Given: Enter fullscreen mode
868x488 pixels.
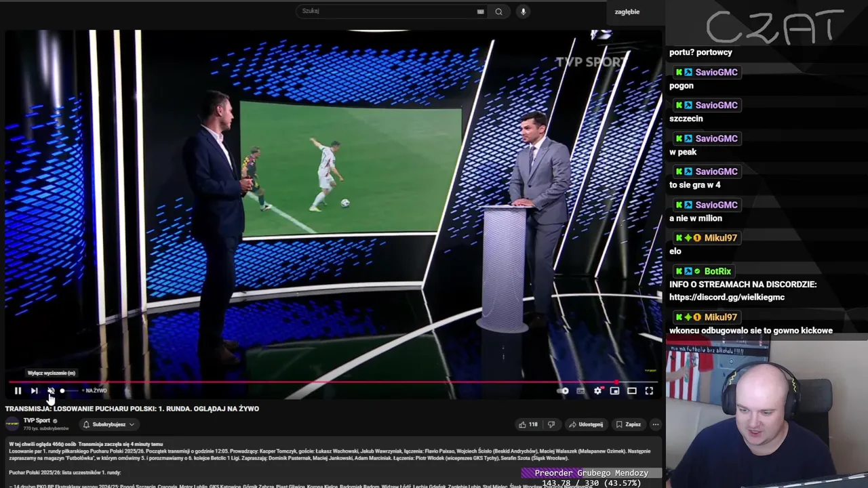Looking at the screenshot, I should (x=649, y=391).
